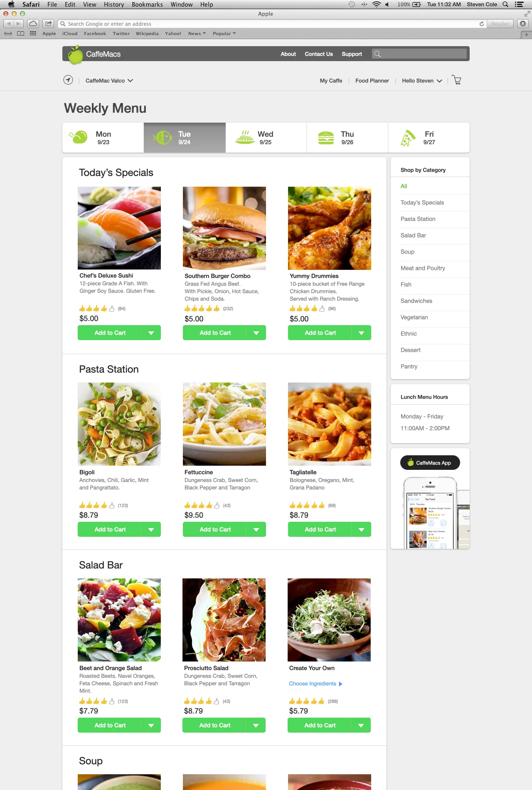
Task: Select the Fri 9/27 menu tab
Action: 429,138
